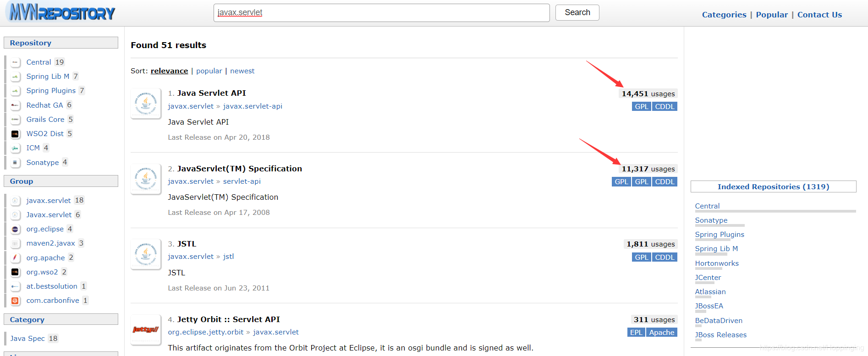The height and width of the screenshot is (356, 868).
Task: Sort results by popular
Action: coord(209,71)
